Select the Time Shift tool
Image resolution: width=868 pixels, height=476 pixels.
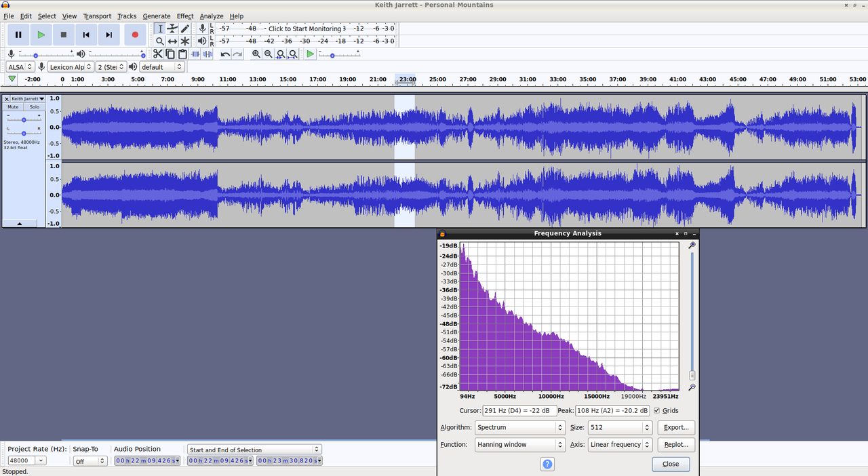pos(172,41)
